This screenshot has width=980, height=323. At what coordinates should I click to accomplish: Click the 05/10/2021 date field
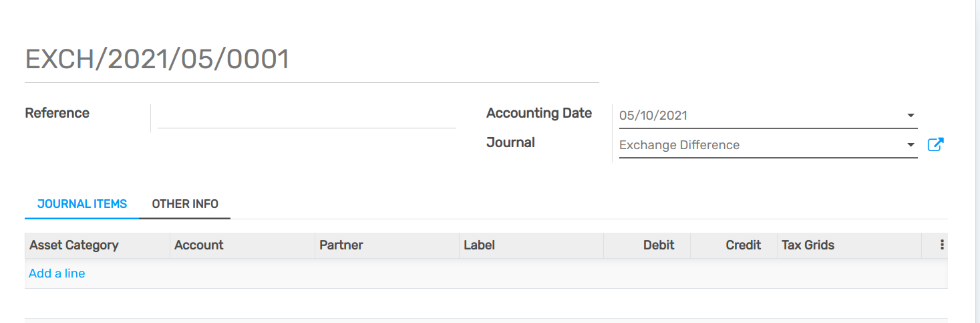(755, 116)
